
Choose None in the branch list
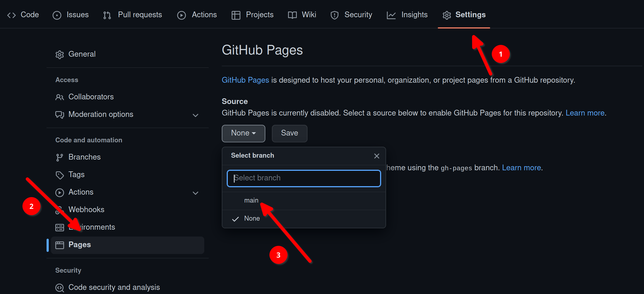(304, 219)
